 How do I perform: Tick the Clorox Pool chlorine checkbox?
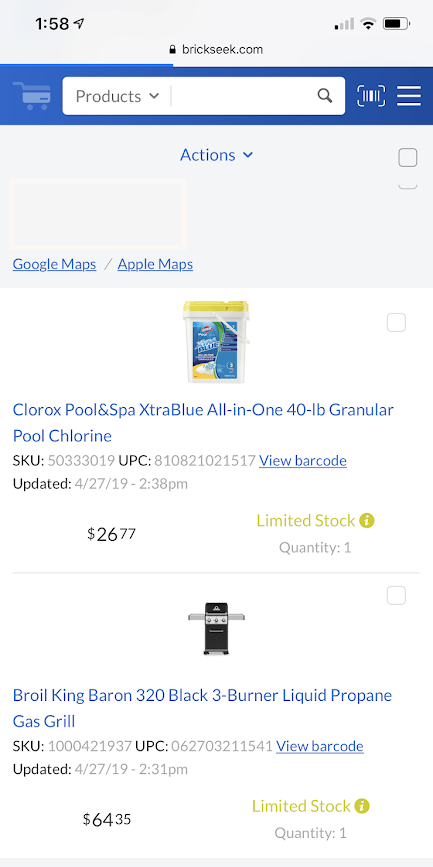(397, 322)
